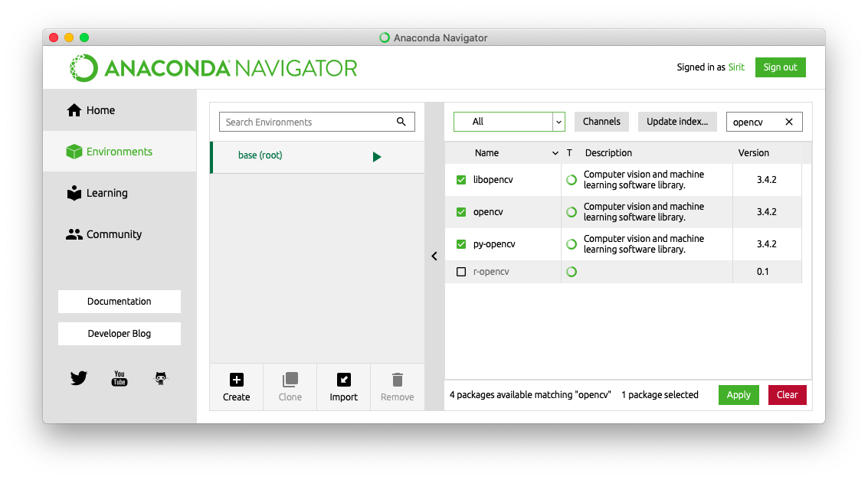Select the r-opencv package name
This screenshot has width=868, height=480.
[x=491, y=272]
